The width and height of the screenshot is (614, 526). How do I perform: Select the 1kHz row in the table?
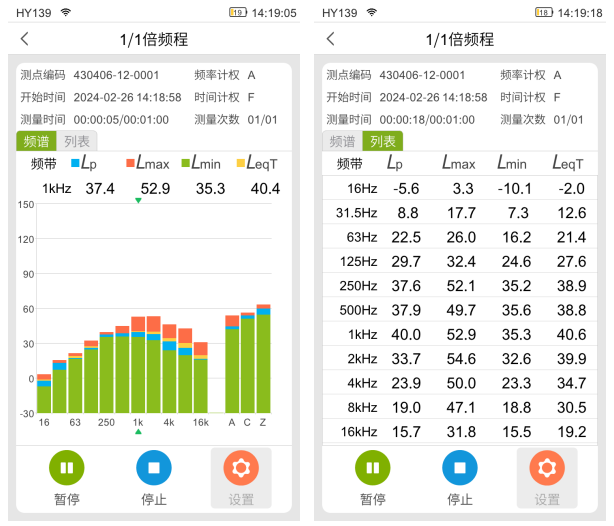460,335
